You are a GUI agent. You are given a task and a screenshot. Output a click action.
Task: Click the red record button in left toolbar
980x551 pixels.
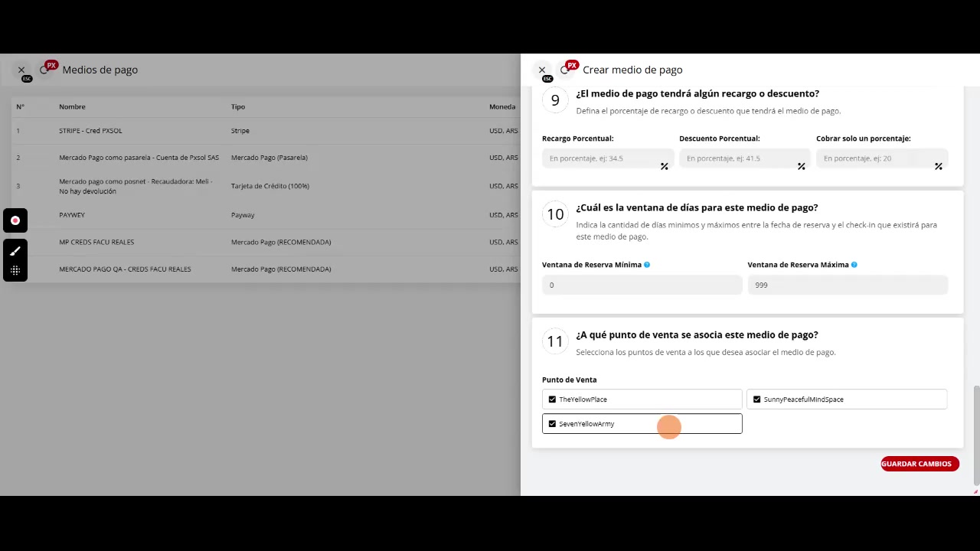[15, 220]
